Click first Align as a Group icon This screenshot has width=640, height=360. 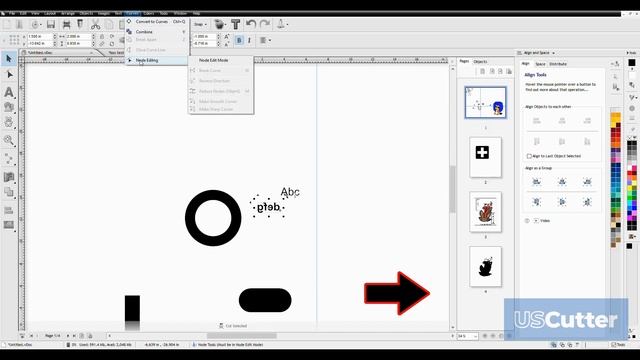point(536,182)
